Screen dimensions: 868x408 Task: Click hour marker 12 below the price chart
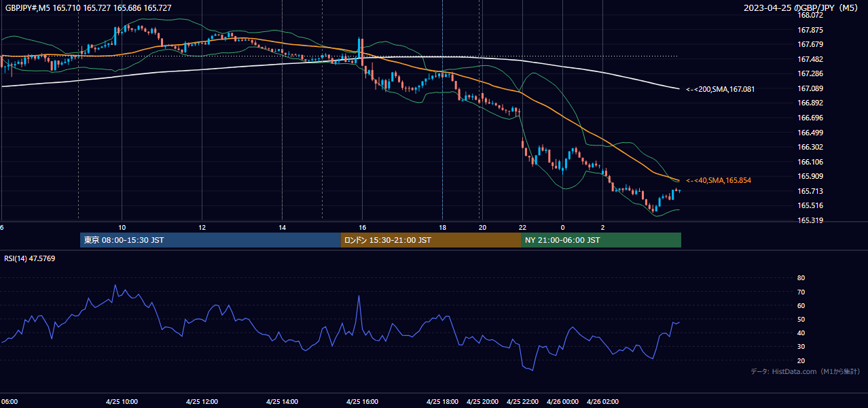click(202, 227)
